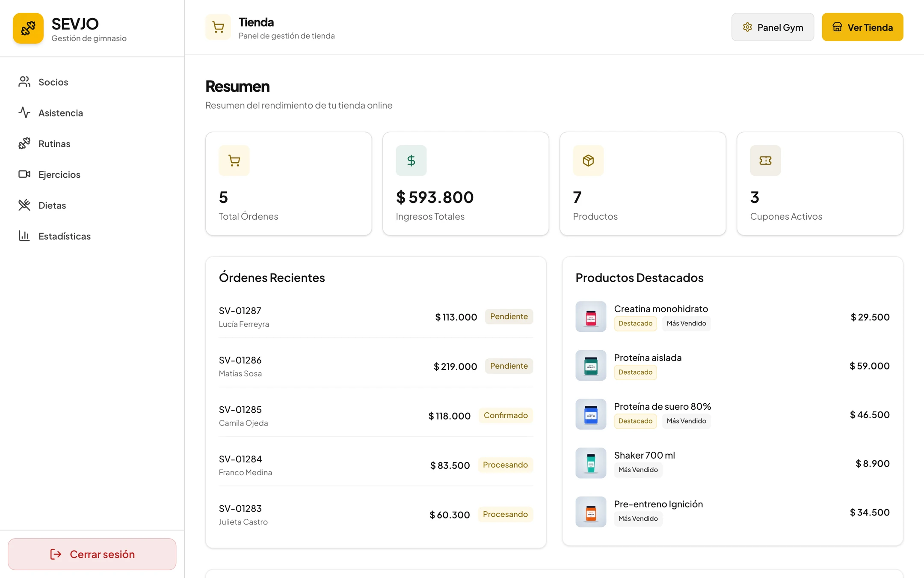This screenshot has width=924, height=578.
Task: Click the Camila Ojeda customer name
Action: [243, 423]
